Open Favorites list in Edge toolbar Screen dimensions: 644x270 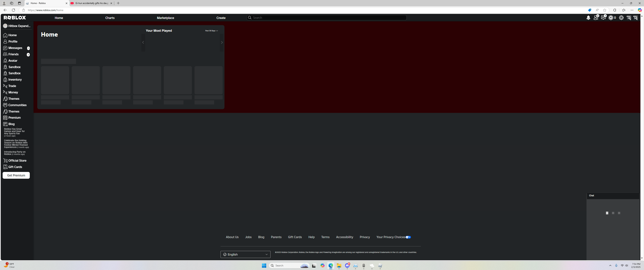tap(623, 10)
